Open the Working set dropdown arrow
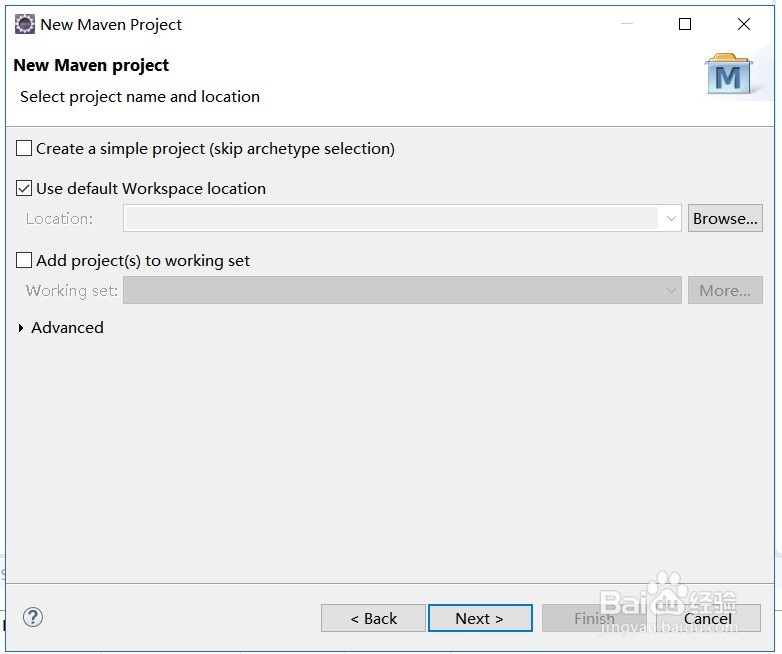Image resolution: width=782 pixels, height=654 pixels. click(x=671, y=291)
